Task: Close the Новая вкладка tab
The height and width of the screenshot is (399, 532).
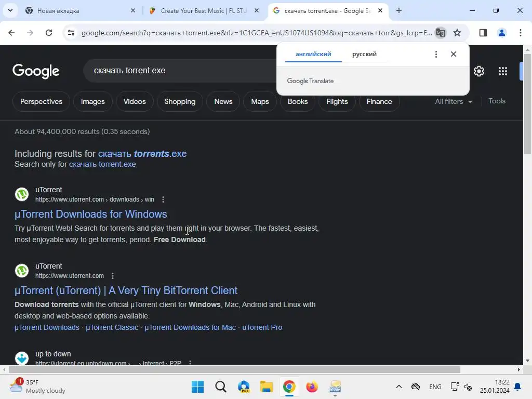Action: click(133, 11)
